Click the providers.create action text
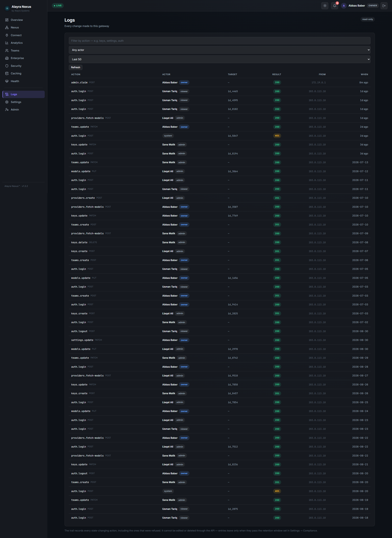The image size is (392, 538). pyautogui.click(x=83, y=198)
